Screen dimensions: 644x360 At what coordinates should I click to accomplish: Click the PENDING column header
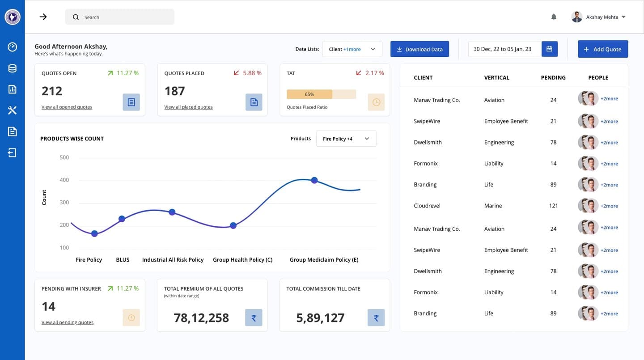553,77
